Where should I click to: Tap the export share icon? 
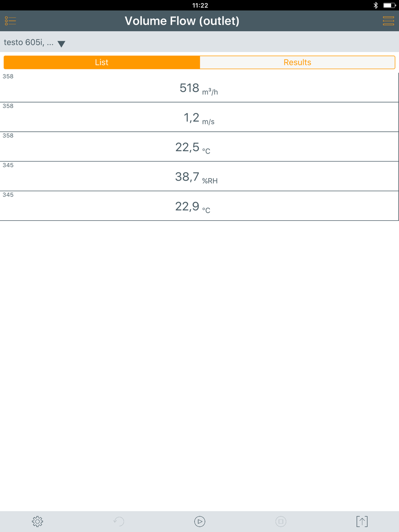click(x=362, y=521)
